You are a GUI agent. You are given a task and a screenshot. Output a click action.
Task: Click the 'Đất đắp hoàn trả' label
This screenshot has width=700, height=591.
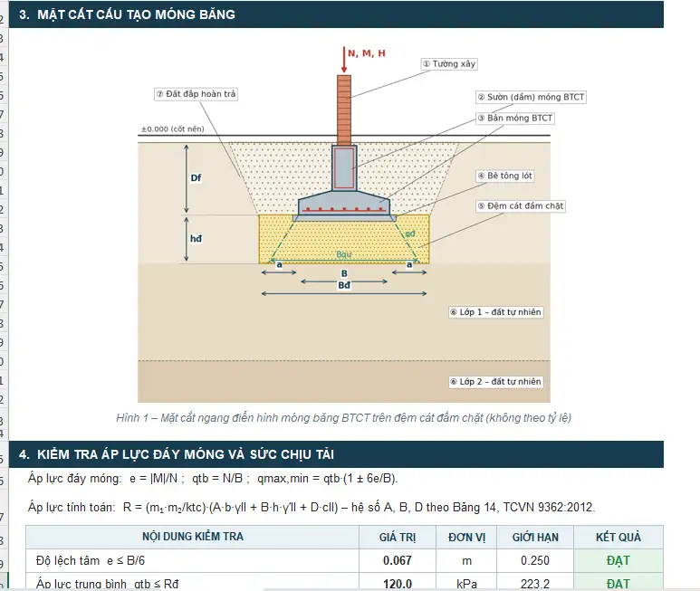[196, 94]
